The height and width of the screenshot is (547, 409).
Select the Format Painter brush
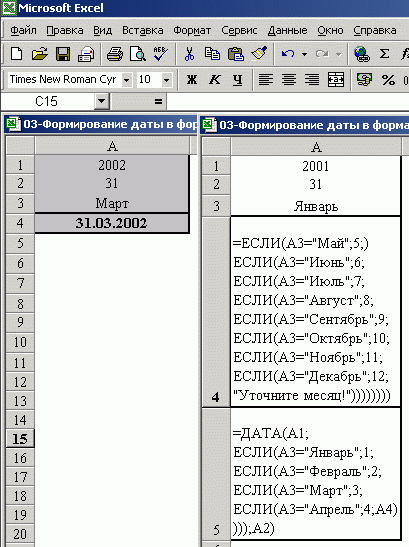(x=259, y=54)
